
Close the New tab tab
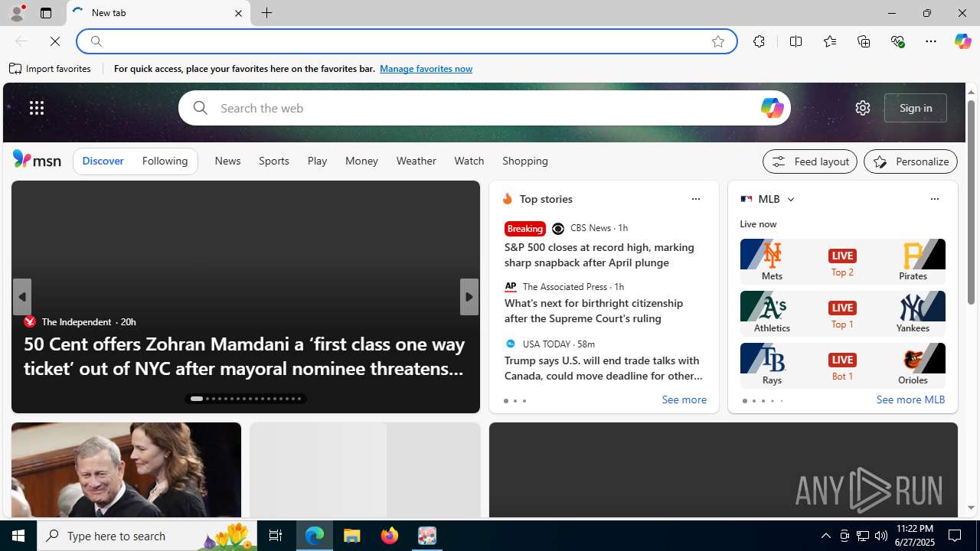click(x=238, y=13)
